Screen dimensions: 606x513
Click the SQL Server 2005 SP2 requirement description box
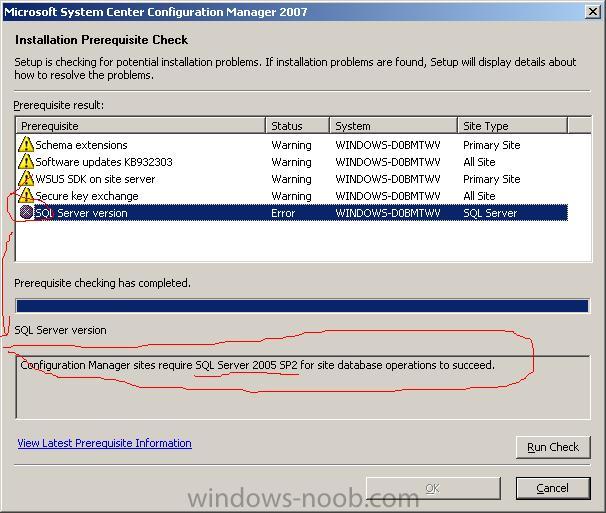coord(303,387)
